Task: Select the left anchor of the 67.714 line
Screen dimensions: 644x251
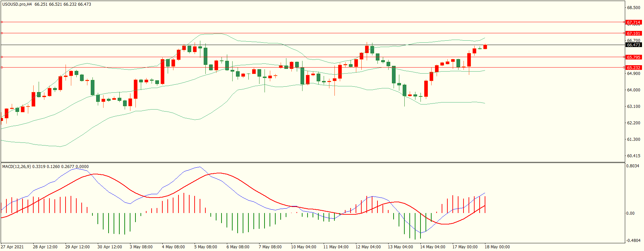Action: [x=2, y=22]
